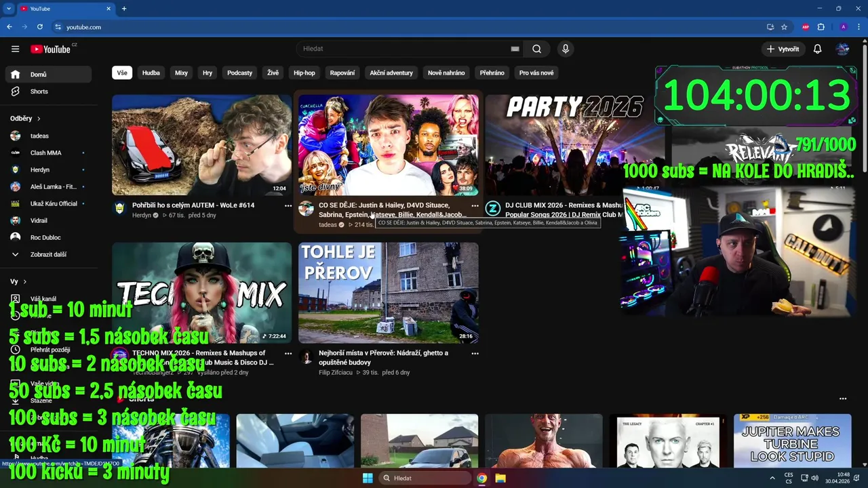This screenshot has height=488, width=868.
Task: Open tadeas subscription channel
Action: [48, 136]
